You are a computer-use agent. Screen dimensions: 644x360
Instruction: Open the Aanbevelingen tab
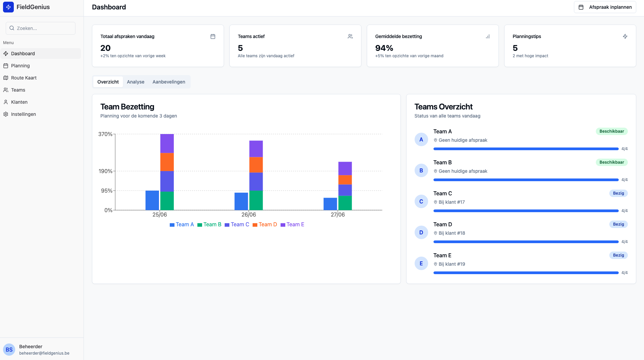tap(169, 82)
